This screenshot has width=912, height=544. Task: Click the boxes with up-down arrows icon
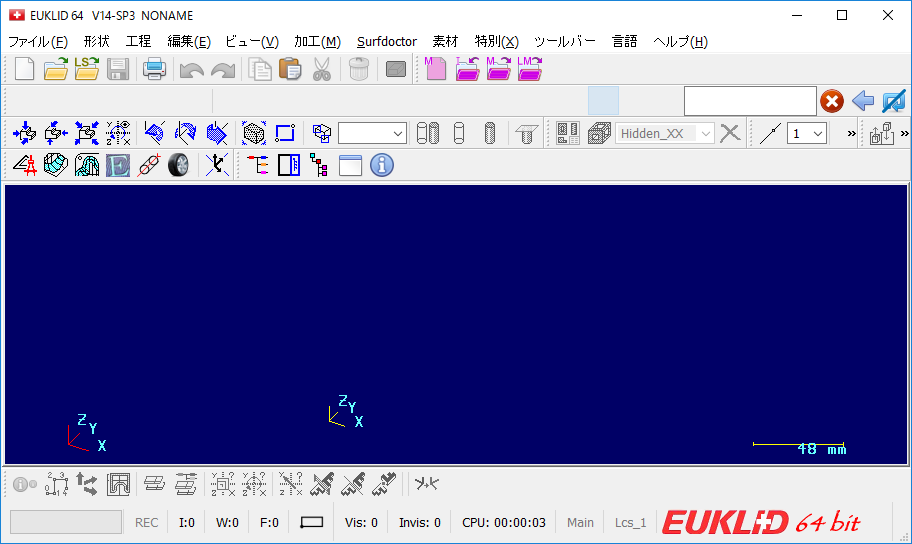tap(881, 133)
